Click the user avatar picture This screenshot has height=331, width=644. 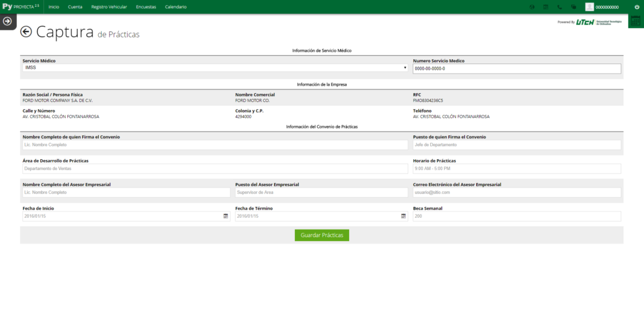tap(589, 7)
